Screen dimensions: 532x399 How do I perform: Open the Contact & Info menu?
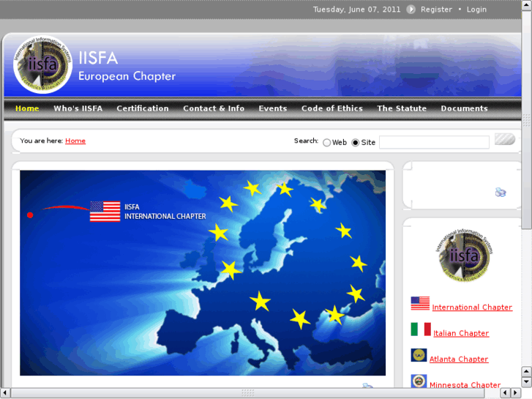click(214, 108)
